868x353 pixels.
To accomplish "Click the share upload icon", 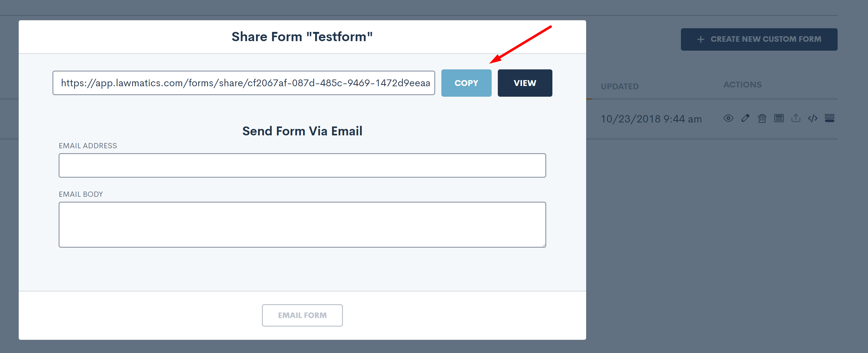I will click(796, 118).
